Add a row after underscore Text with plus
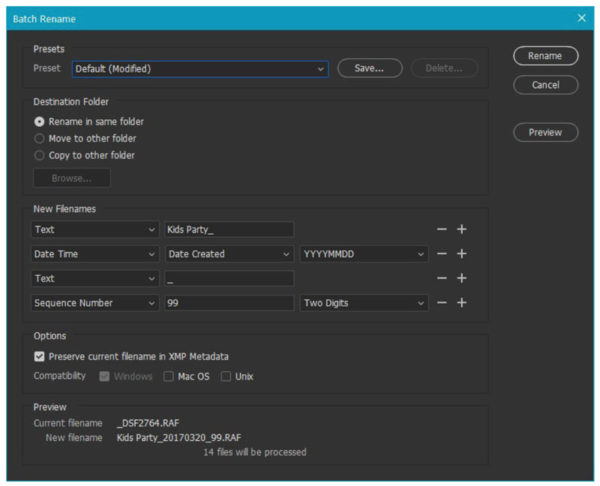Screen dimensions: 600x486 point(461,278)
